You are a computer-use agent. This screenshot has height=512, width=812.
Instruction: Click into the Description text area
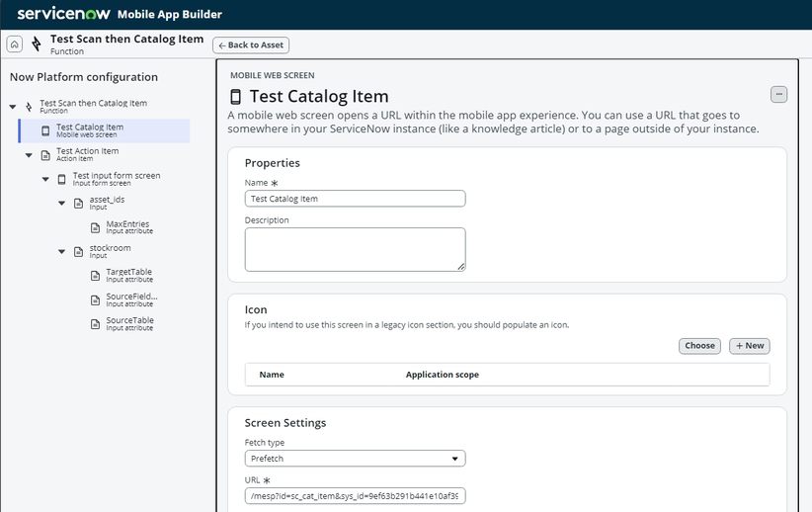[x=356, y=249]
